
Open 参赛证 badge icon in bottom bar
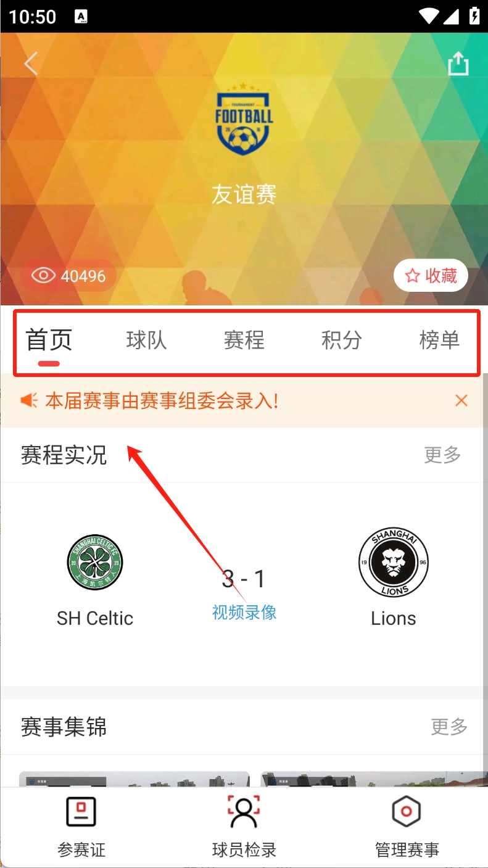(x=81, y=811)
